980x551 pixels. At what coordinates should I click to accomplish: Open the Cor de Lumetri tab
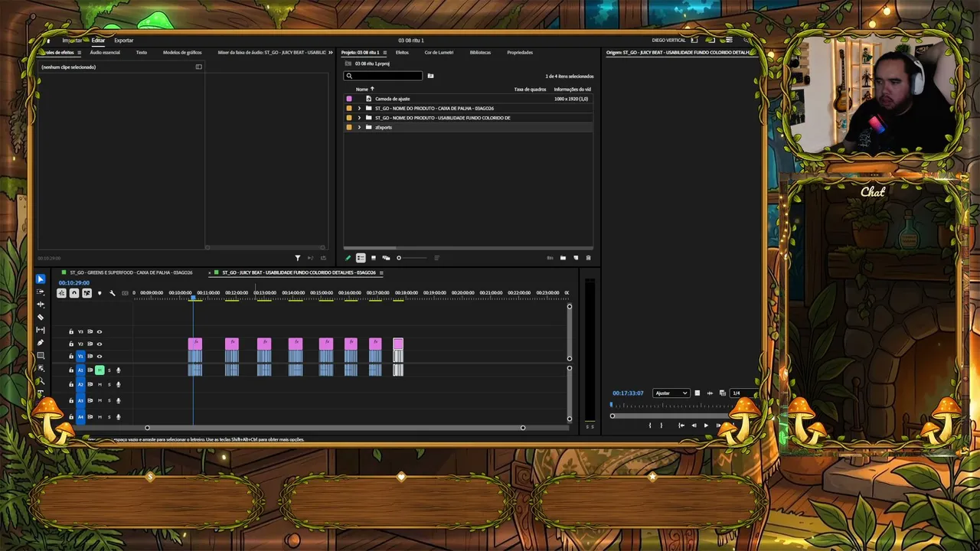coord(439,53)
